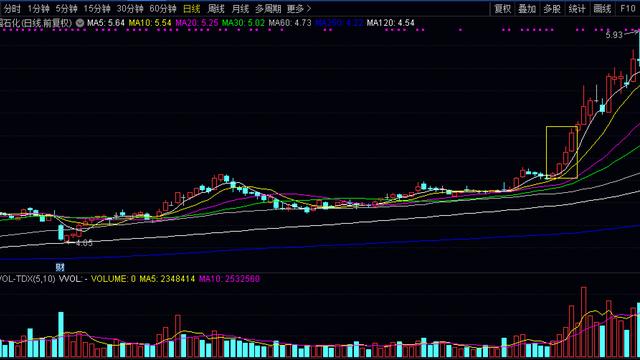
Task: Select the 30分钟 period tab
Action: [130, 9]
